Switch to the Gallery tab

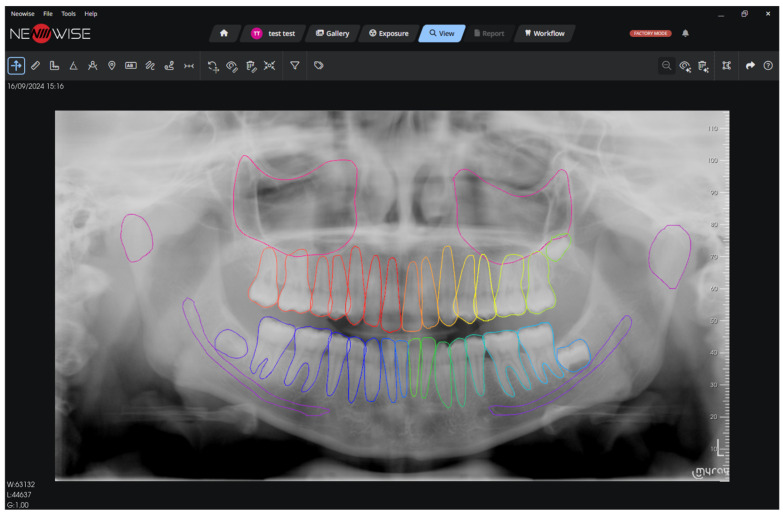(x=333, y=33)
